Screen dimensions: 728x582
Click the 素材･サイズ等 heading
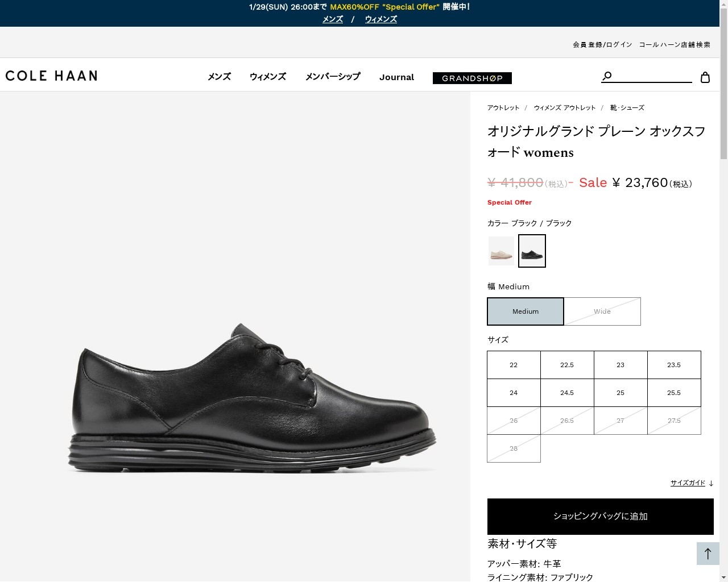point(522,544)
